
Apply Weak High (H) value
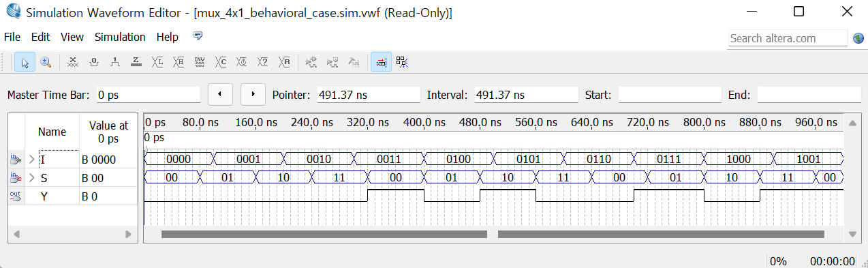coord(179,62)
